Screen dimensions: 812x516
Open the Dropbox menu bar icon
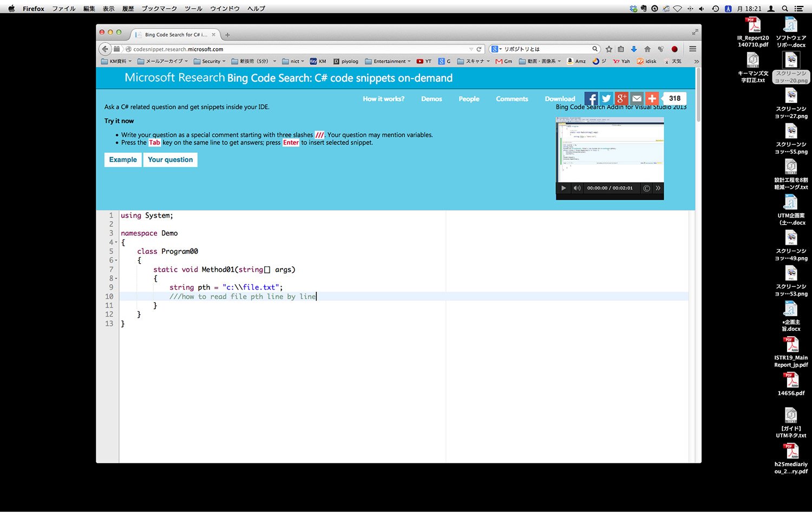[x=633, y=9]
